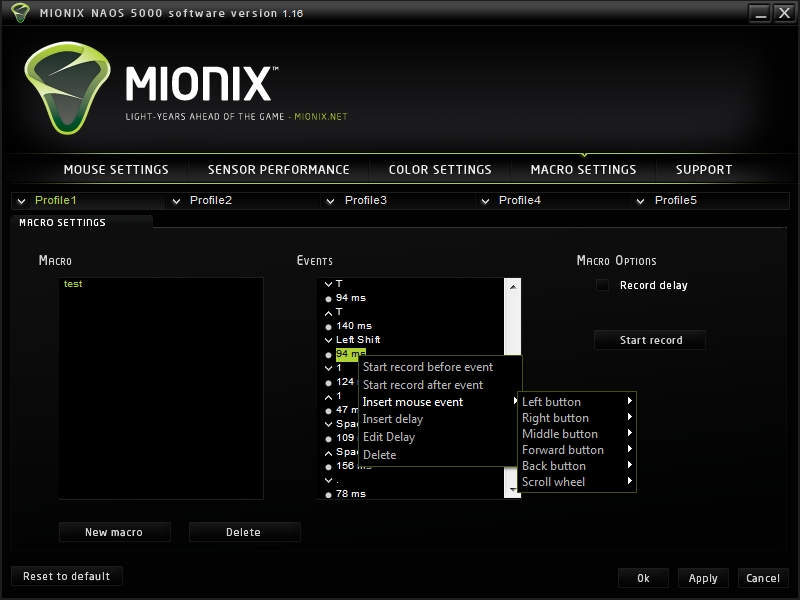Screen dimensions: 800x600
Task: Expand the Profile5 dropdown arrow
Action: tap(640, 201)
